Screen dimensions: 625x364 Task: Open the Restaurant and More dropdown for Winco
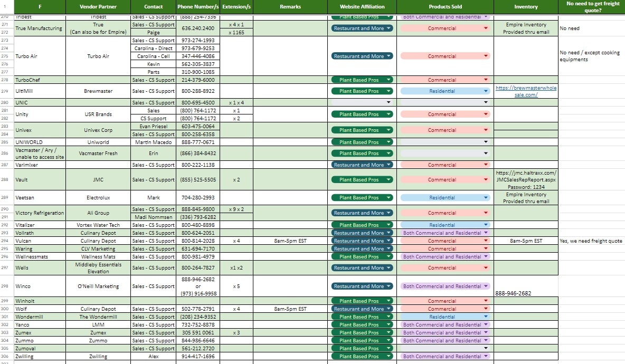coord(362,286)
